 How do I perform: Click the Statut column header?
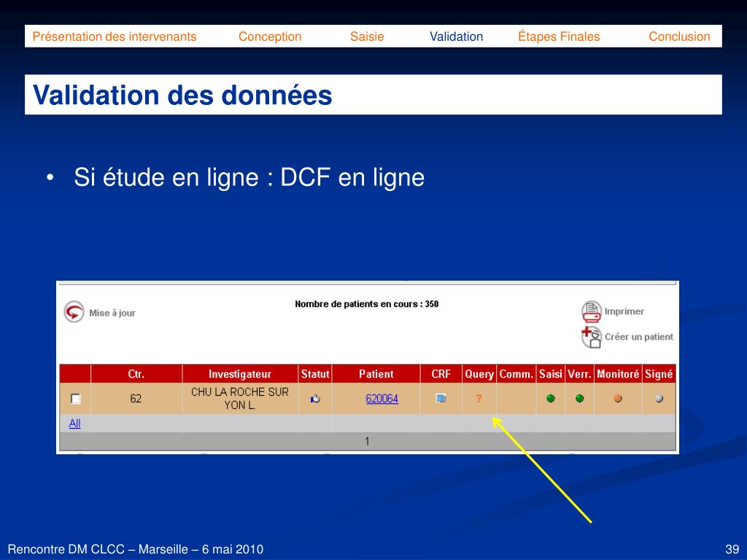315,374
